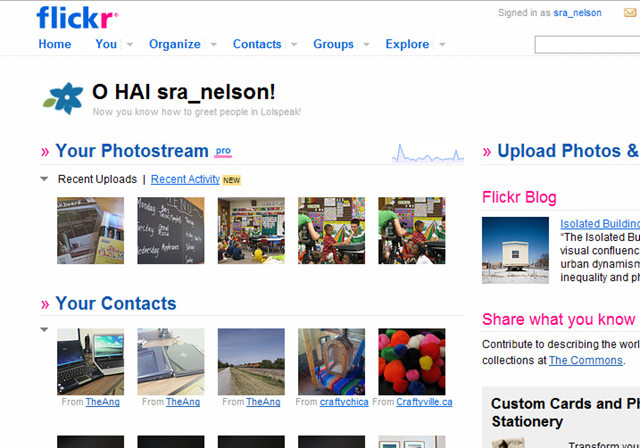The height and width of the screenshot is (448, 640).
Task: Open the craftychica shrine photo thumbnail
Action: (331, 362)
